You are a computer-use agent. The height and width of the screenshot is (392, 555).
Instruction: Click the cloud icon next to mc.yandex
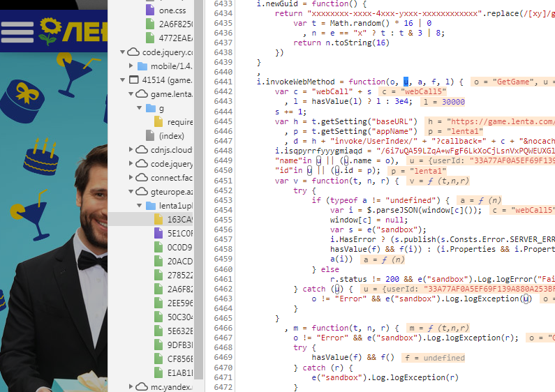point(142,386)
